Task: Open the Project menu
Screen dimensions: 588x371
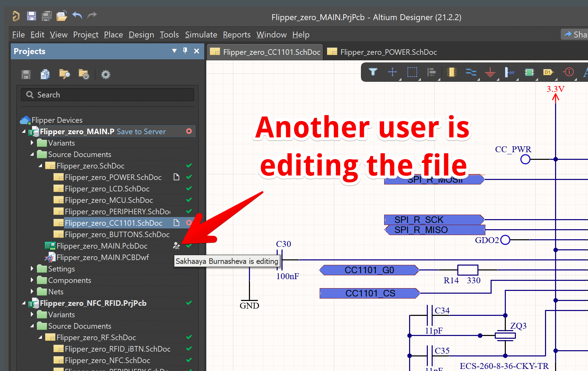Action: pos(86,35)
